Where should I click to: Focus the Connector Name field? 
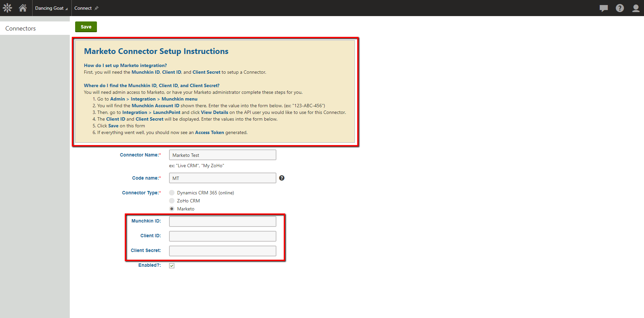(x=222, y=155)
